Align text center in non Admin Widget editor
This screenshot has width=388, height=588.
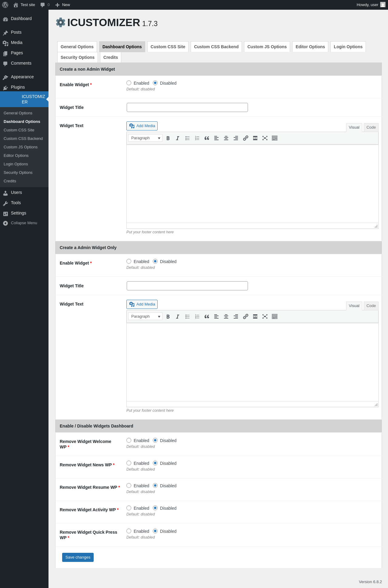point(226,138)
